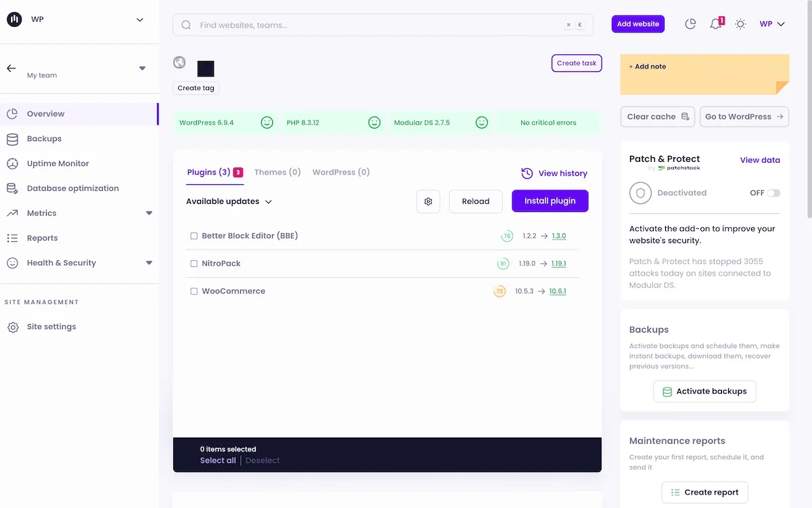The height and width of the screenshot is (508, 812).
Task: Check the Better Block Editor (BBE) checkbox
Action: pos(194,236)
